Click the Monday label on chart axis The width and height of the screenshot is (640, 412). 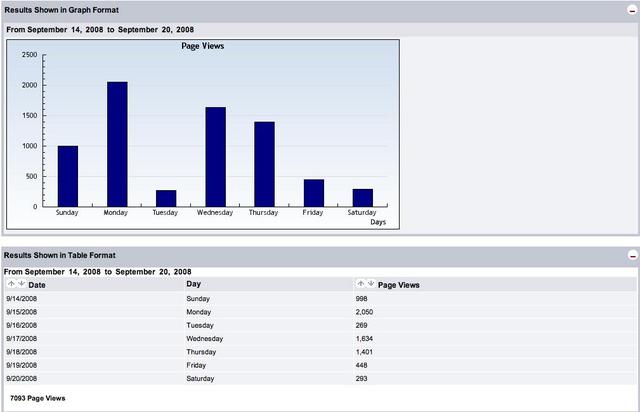click(x=116, y=213)
